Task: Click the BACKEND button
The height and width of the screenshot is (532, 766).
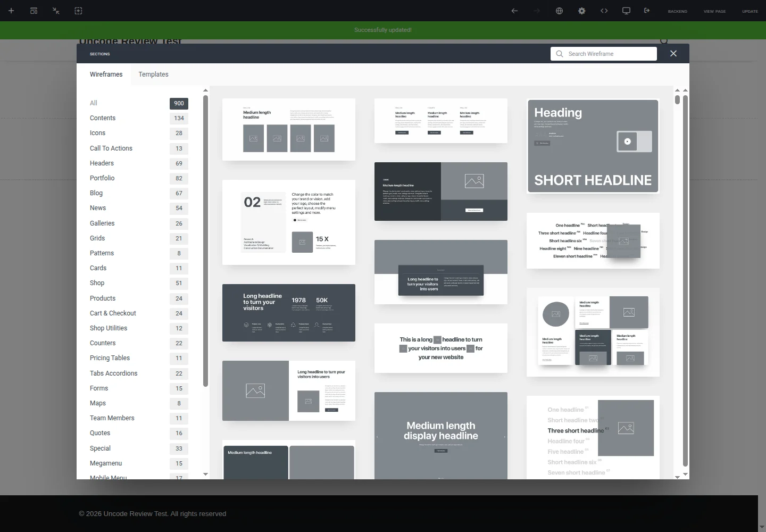Action: click(677, 11)
